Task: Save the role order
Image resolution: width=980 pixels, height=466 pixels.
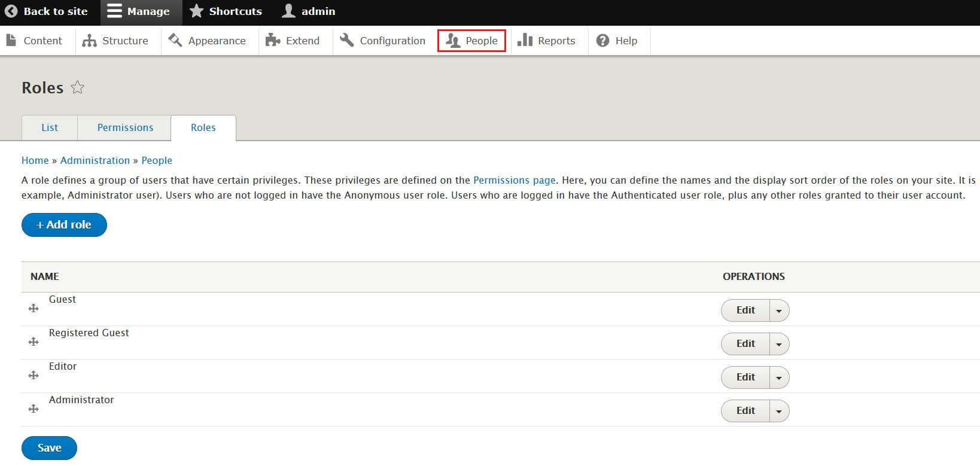Action: tap(49, 448)
